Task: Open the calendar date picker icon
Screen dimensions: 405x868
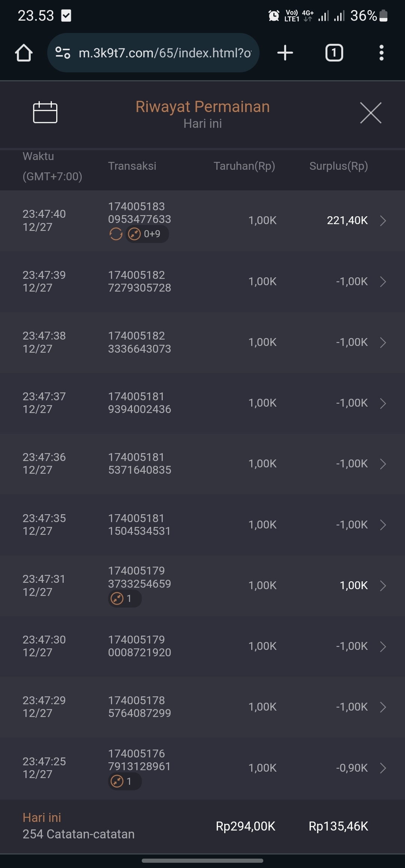Action: click(45, 112)
